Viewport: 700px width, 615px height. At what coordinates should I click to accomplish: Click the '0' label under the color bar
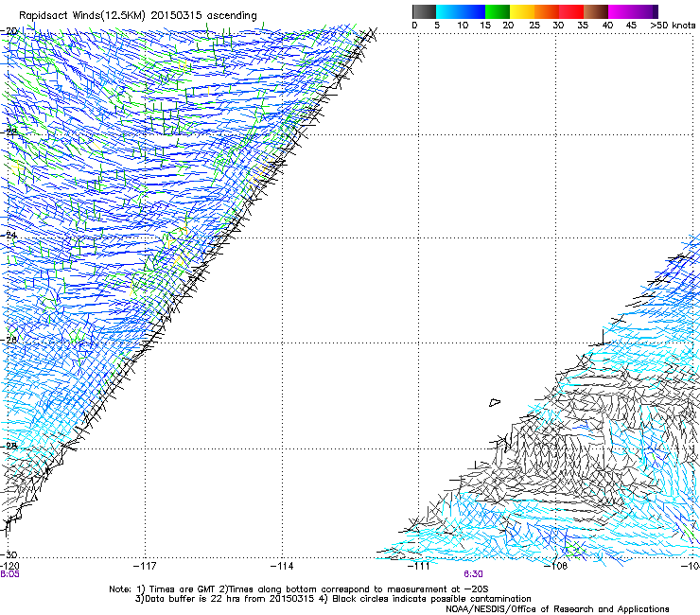click(x=414, y=26)
